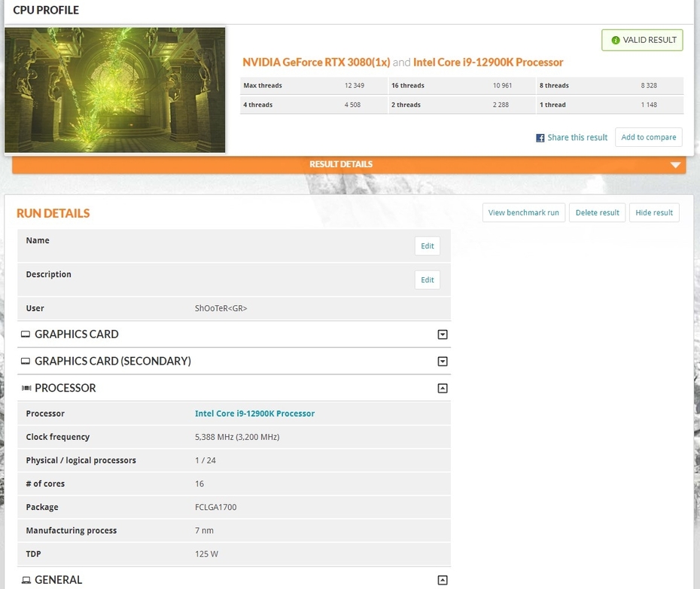The image size is (700, 589).
Task: Click the number of cores value 16
Action: [x=199, y=484]
